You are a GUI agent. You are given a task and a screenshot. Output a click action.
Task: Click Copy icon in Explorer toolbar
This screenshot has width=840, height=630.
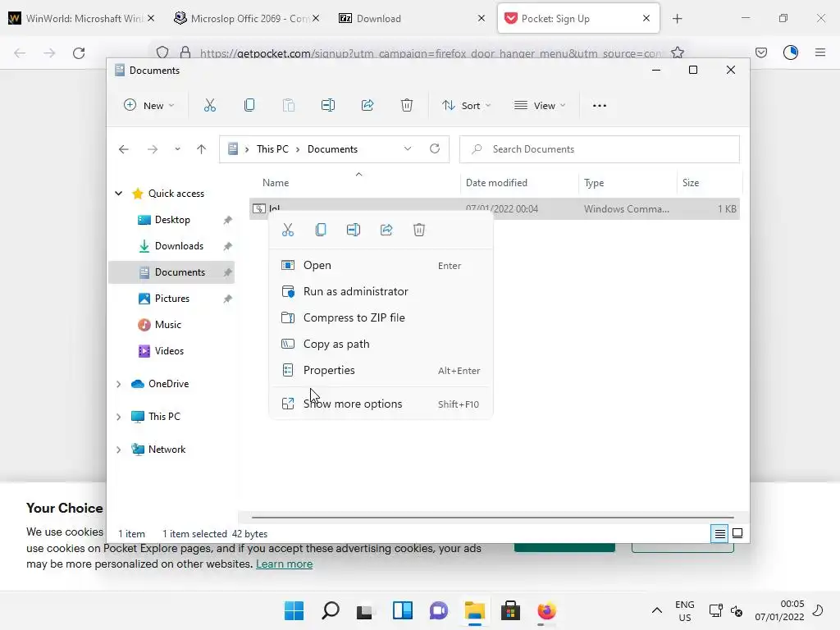(x=249, y=106)
